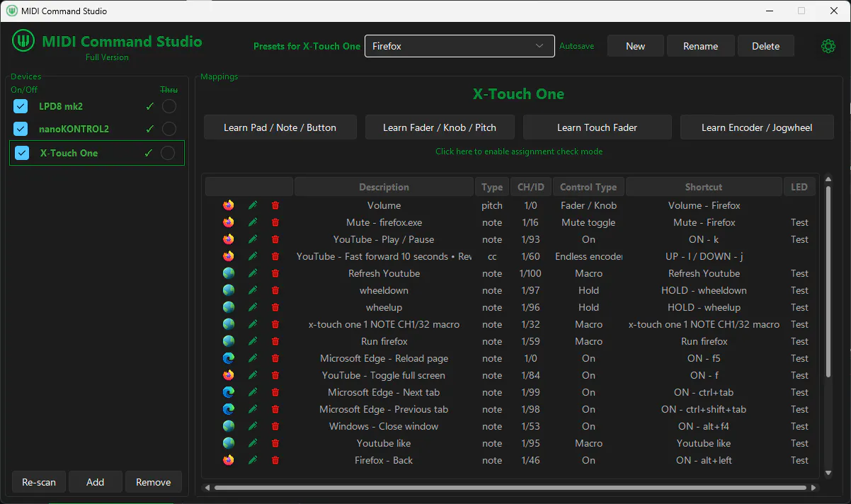Toggle the LPD8 mk2 device checkbox

point(21,106)
